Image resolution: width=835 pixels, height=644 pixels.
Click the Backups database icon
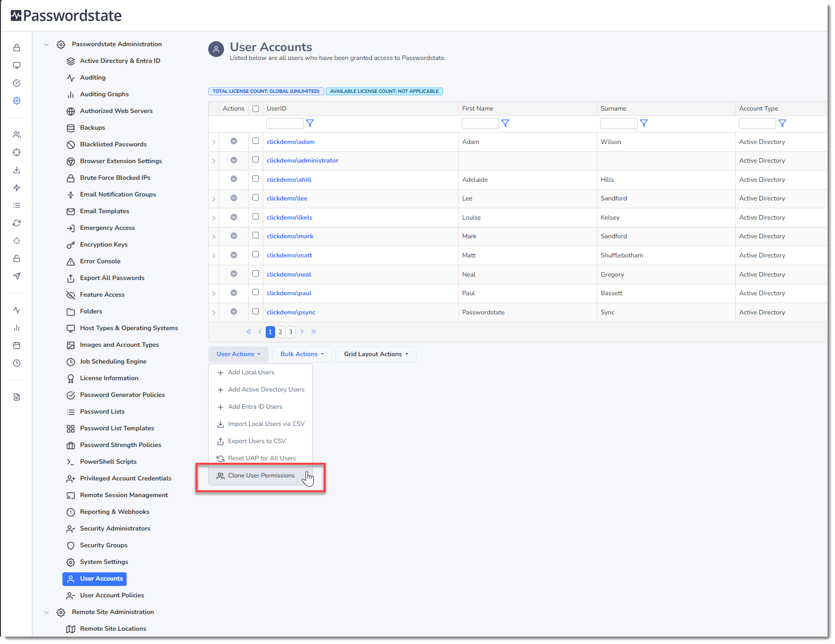[x=71, y=128]
